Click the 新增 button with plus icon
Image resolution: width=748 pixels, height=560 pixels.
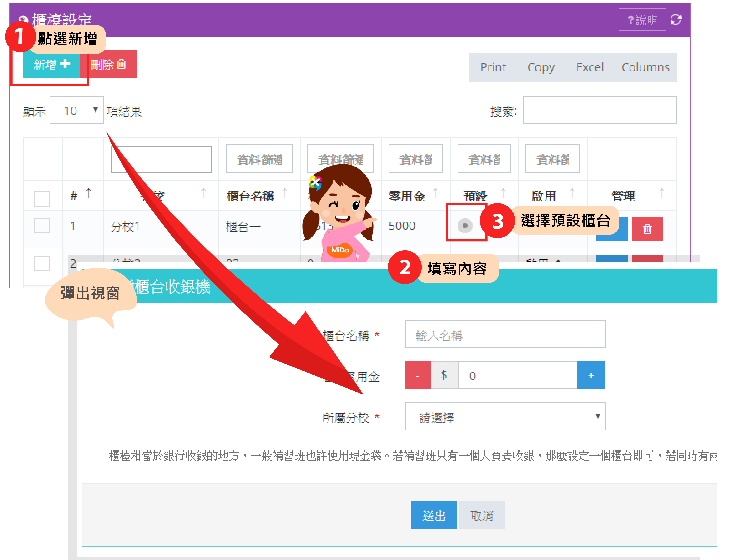pos(51,64)
